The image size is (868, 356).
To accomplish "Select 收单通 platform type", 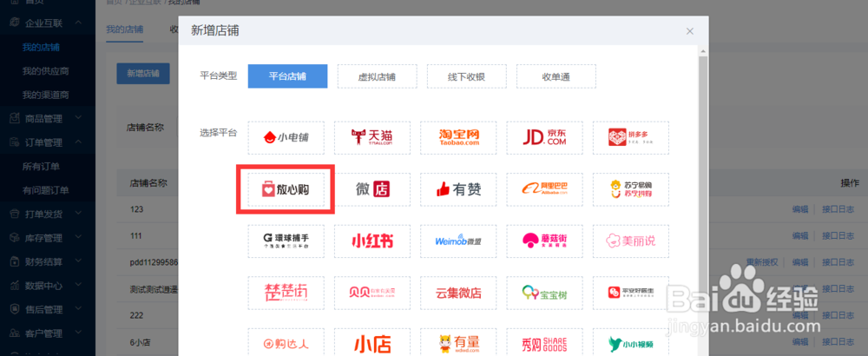I will [556, 76].
